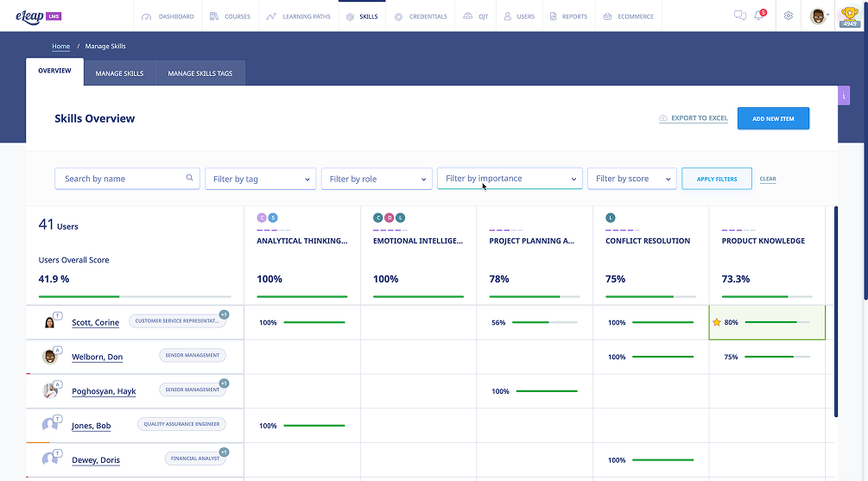The image size is (868, 481).
Task: Click the +1 badge on Doris Dewey's role
Action: click(x=224, y=453)
